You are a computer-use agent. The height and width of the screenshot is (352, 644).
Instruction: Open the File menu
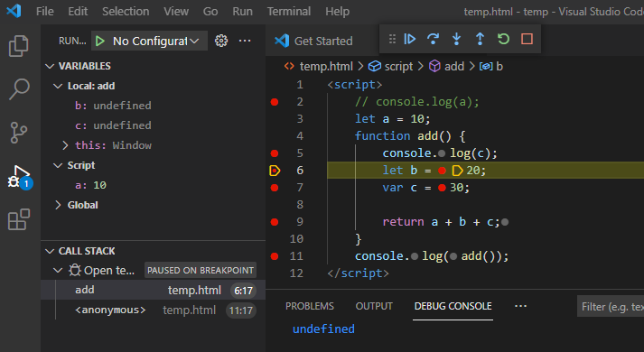point(45,11)
